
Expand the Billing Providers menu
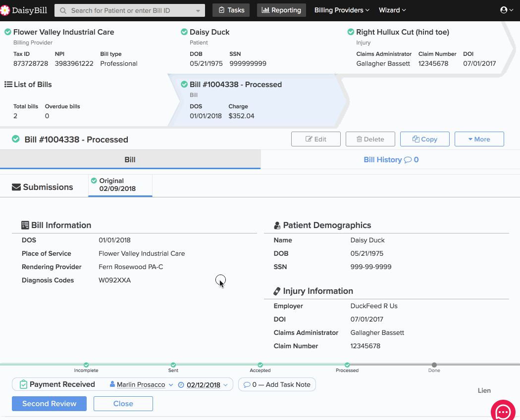click(342, 10)
